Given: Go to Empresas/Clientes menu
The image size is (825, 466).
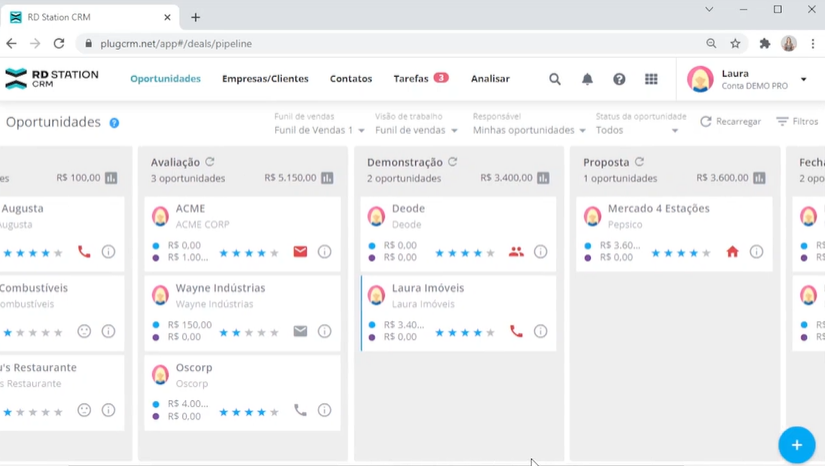Looking at the screenshot, I should click(x=265, y=78).
